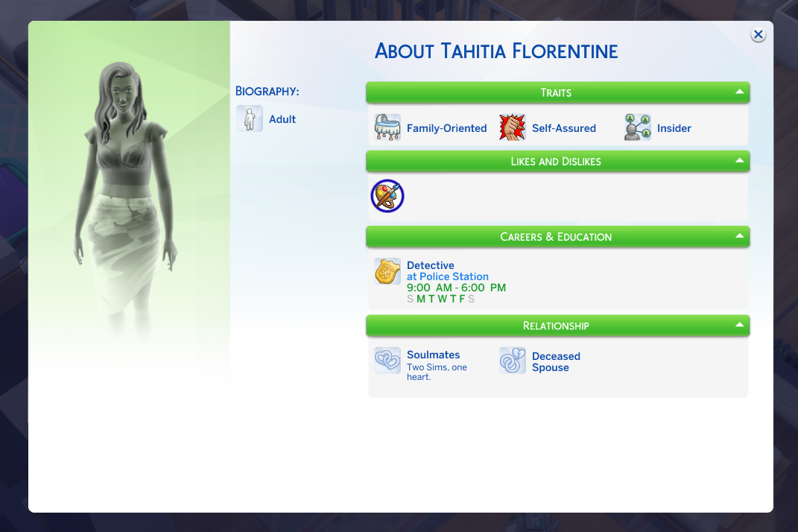
Task: Click the Deceased Spouse rings icon
Action: 513,361
